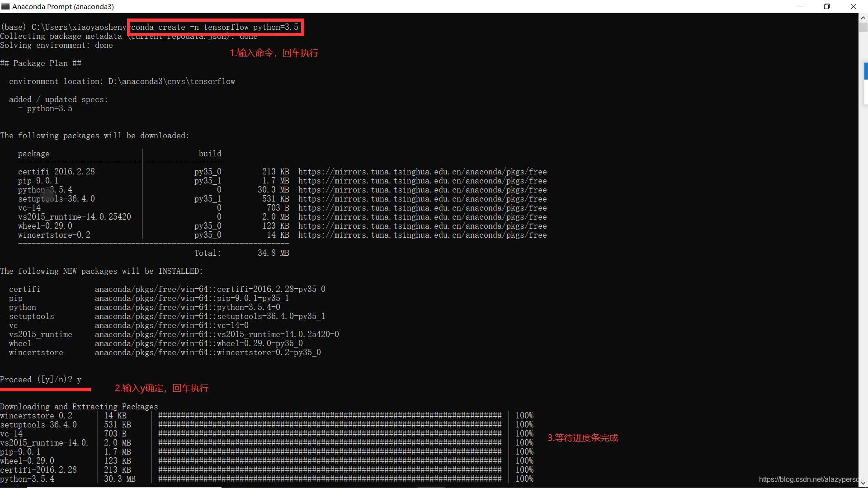Click the python-3.5.4 download mirror URL

[x=422, y=190]
